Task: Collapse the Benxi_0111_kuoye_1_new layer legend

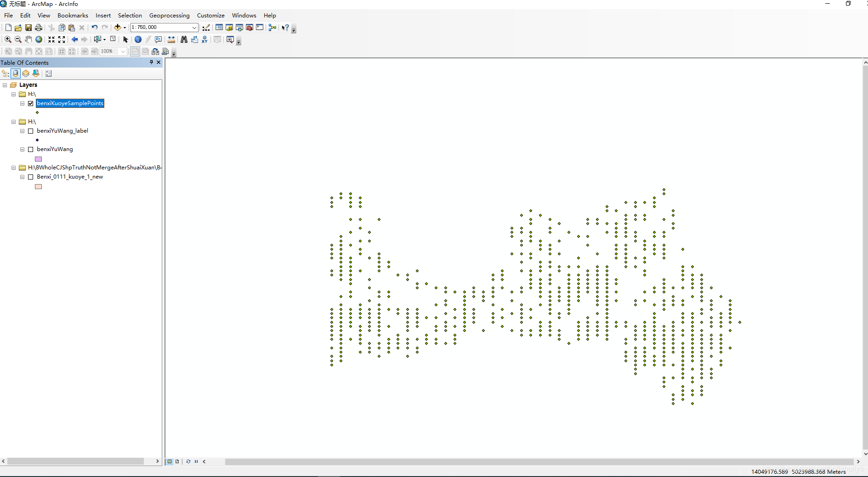Action: tap(22, 177)
